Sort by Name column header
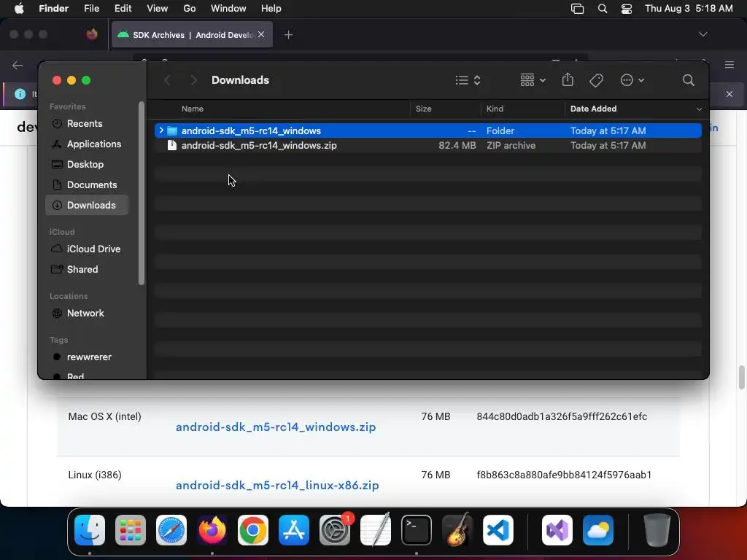The image size is (747, 560). 192,109
